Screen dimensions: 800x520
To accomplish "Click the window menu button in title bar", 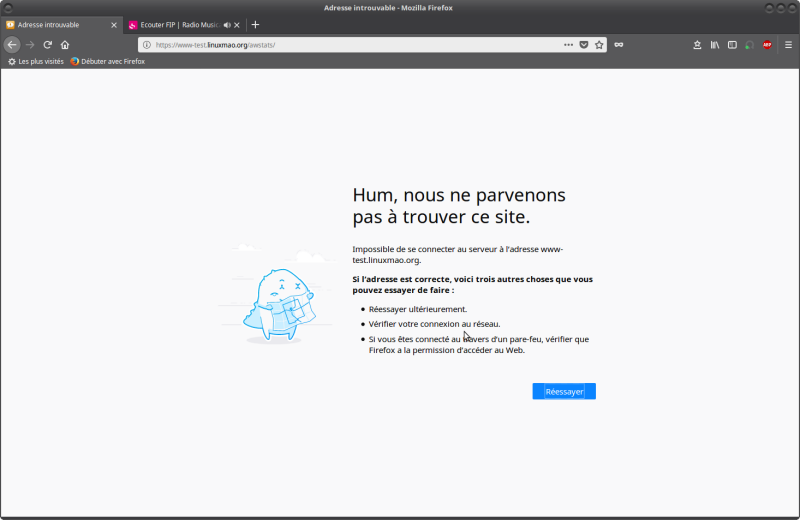I will pos(8,8).
